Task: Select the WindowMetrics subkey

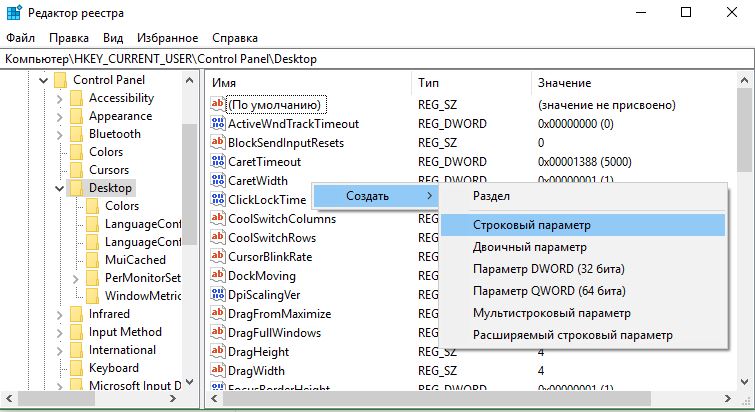Action: 143,296
